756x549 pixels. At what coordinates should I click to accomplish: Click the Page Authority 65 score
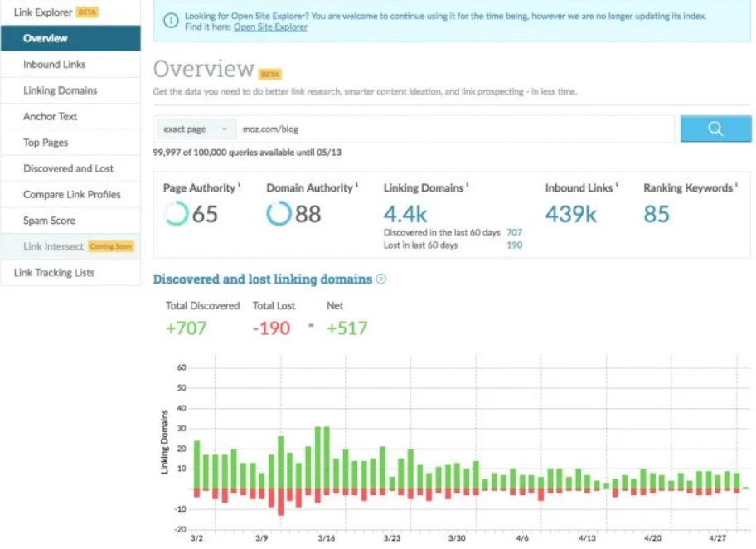[x=205, y=214]
